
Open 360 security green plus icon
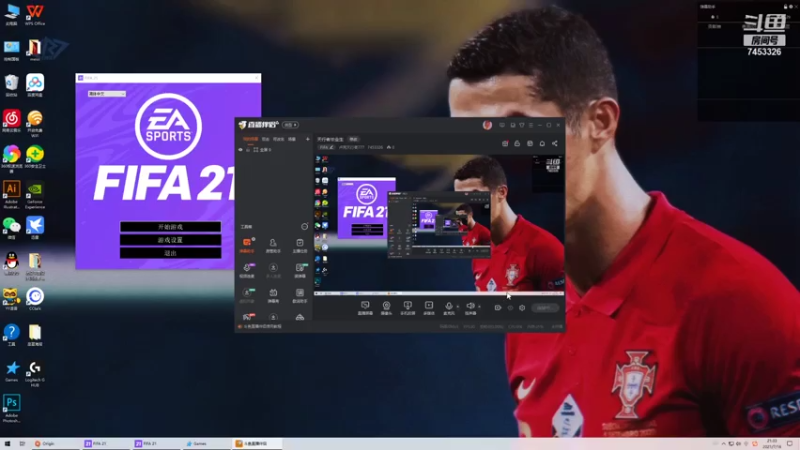(x=35, y=156)
